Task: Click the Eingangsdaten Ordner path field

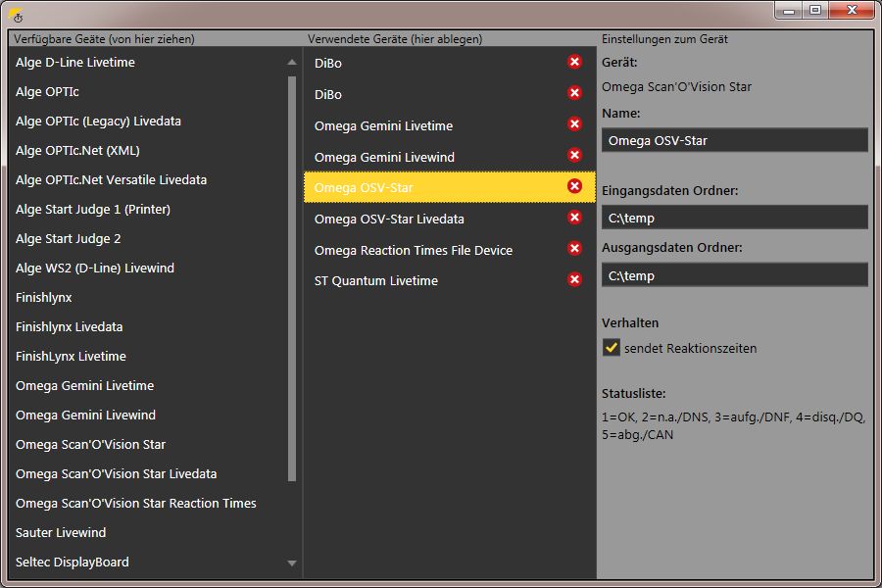Action: 735,218
